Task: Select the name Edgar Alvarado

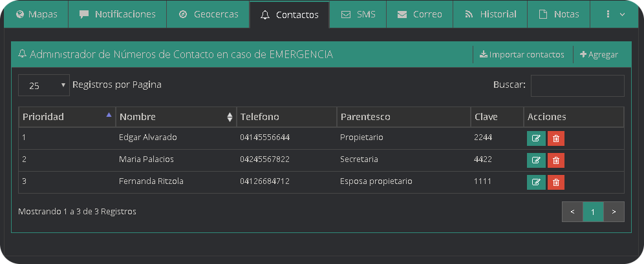Action: [x=148, y=137]
